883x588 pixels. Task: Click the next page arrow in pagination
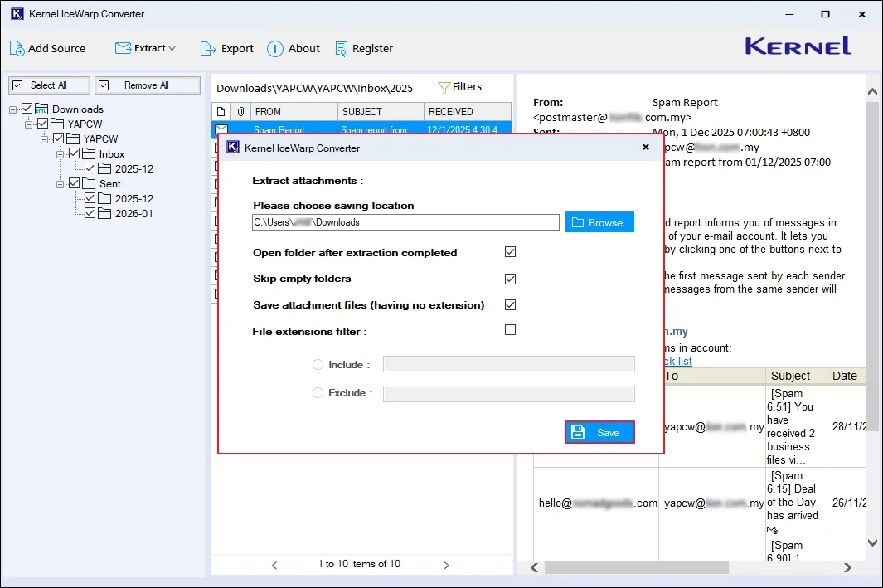pos(446,565)
